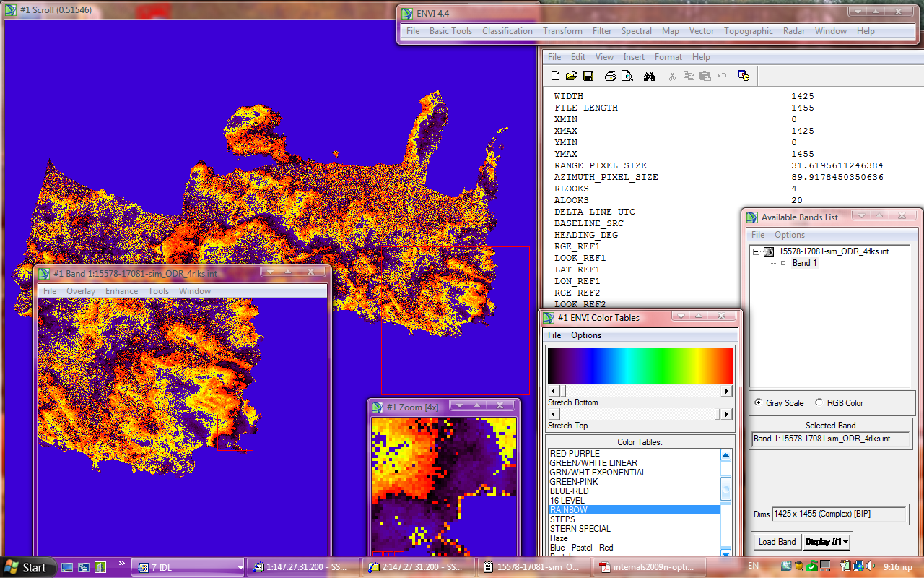This screenshot has height=578, width=924.
Task: Click the ENVI Color Tables title bar icon
Action: 549,317
